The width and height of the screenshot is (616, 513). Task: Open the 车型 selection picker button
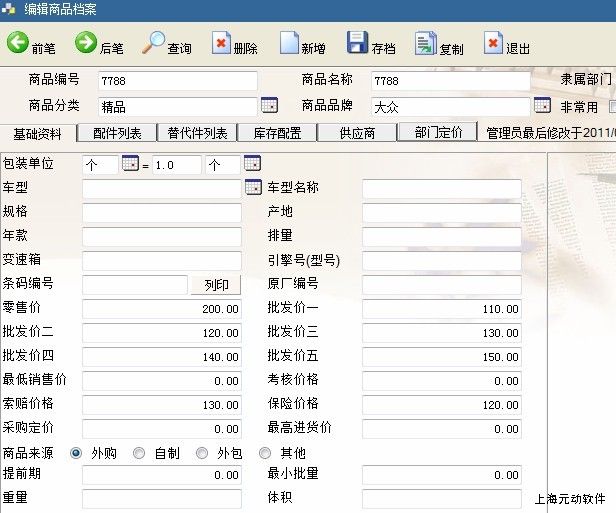[x=252, y=187]
